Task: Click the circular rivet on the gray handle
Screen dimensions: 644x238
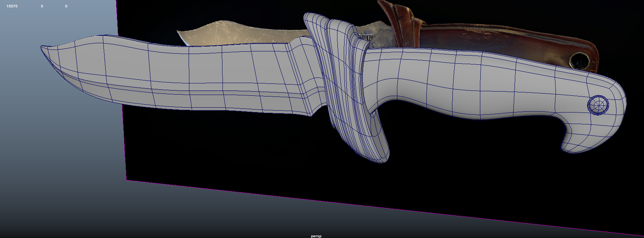Action: click(598, 105)
